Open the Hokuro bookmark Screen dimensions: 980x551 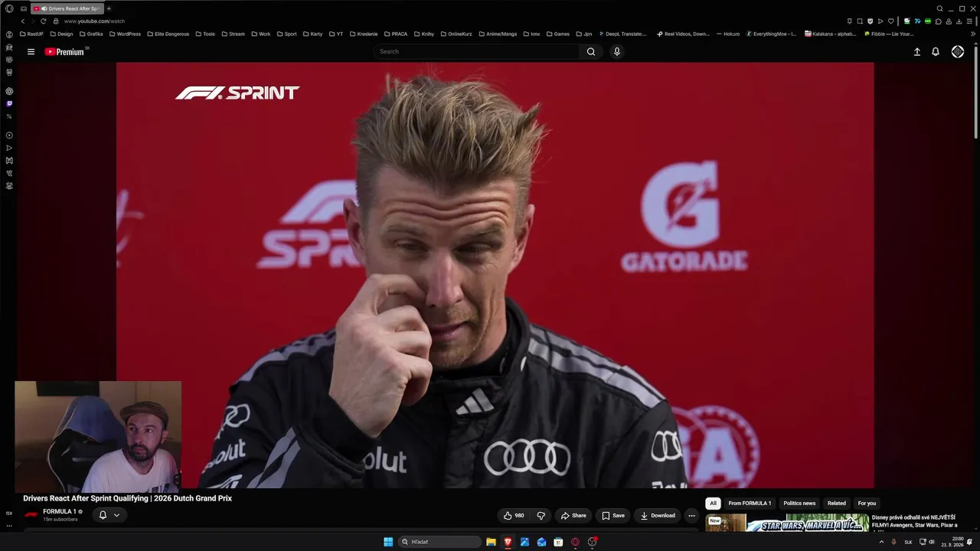pyautogui.click(x=728, y=34)
